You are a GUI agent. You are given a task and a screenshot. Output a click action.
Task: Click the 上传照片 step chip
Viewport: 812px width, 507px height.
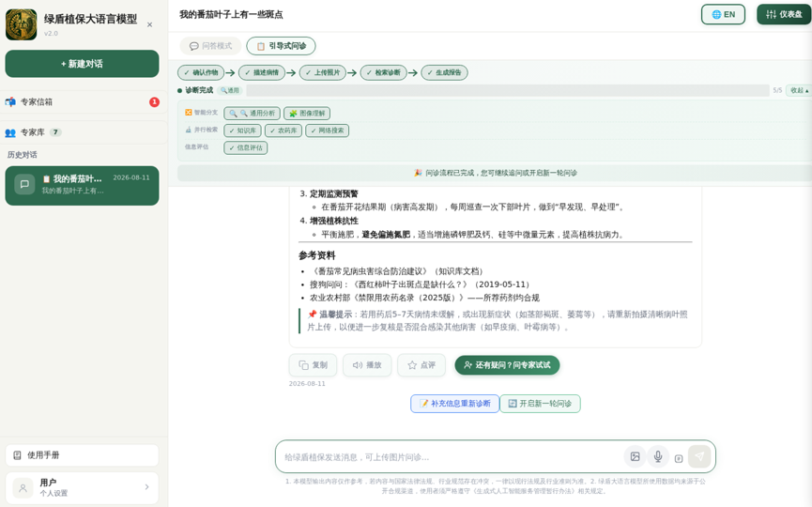point(323,72)
